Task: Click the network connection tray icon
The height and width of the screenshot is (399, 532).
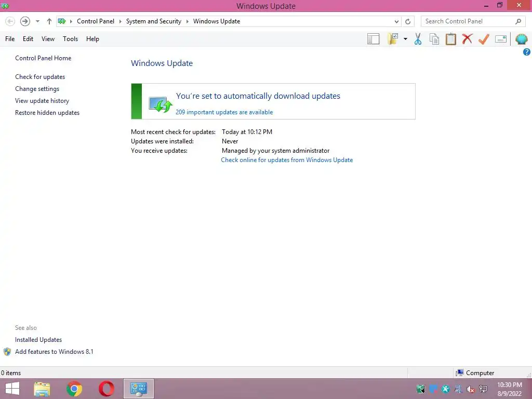Action: 483,389
